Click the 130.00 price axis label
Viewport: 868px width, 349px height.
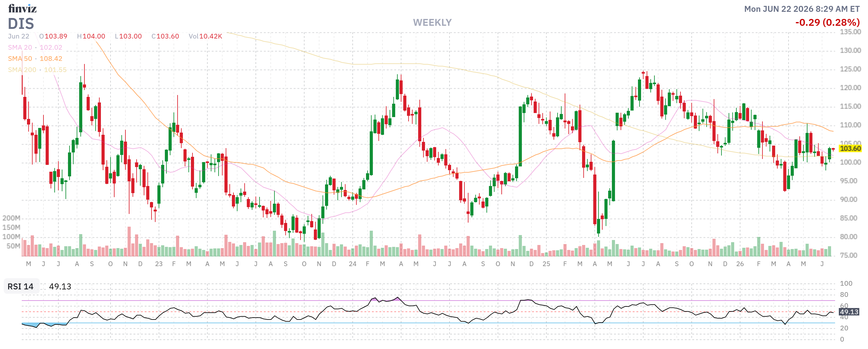click(x=851, y=51)
